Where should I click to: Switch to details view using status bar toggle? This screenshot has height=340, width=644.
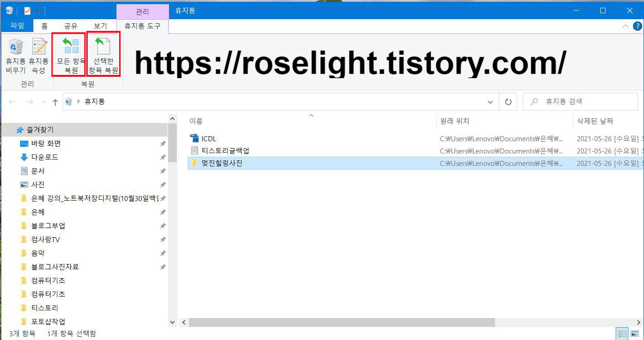pos(622,334)
